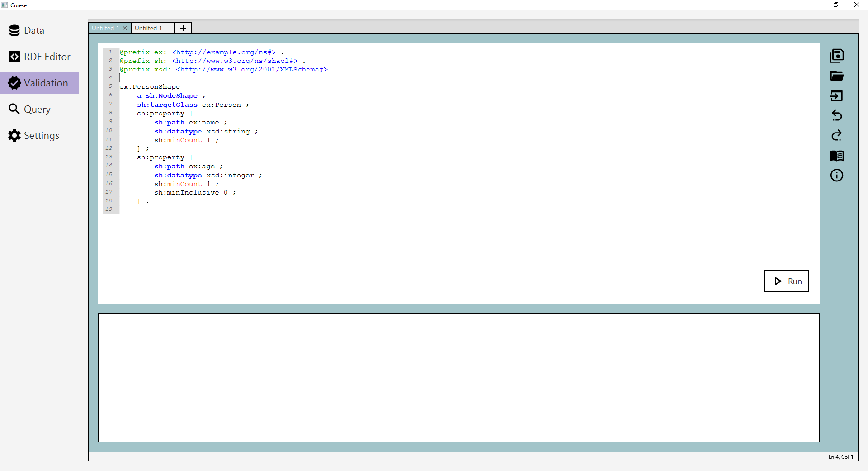868x471 pixels.
Task: Run the SHACL validation
Action: click(x=786, y=281)
